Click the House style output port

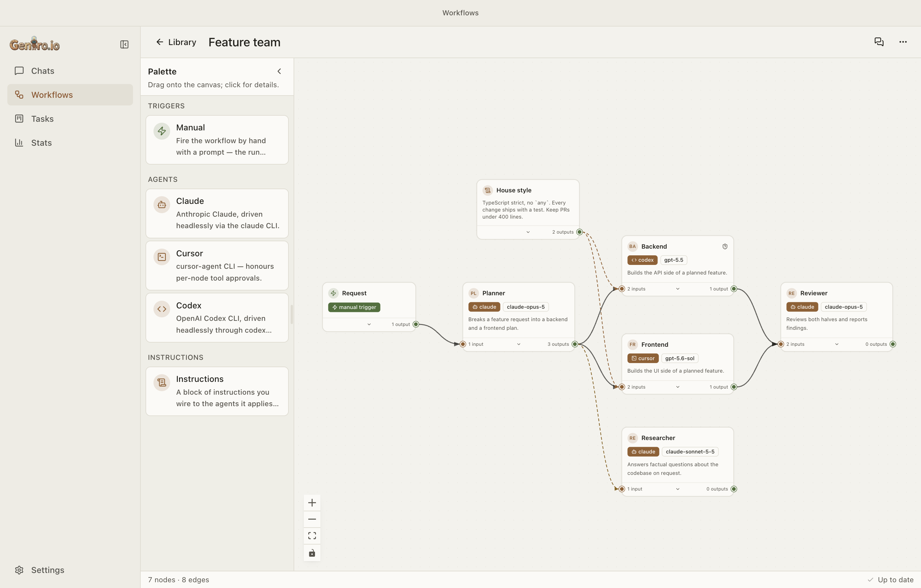pyautogui.click(x=579, y=232)
